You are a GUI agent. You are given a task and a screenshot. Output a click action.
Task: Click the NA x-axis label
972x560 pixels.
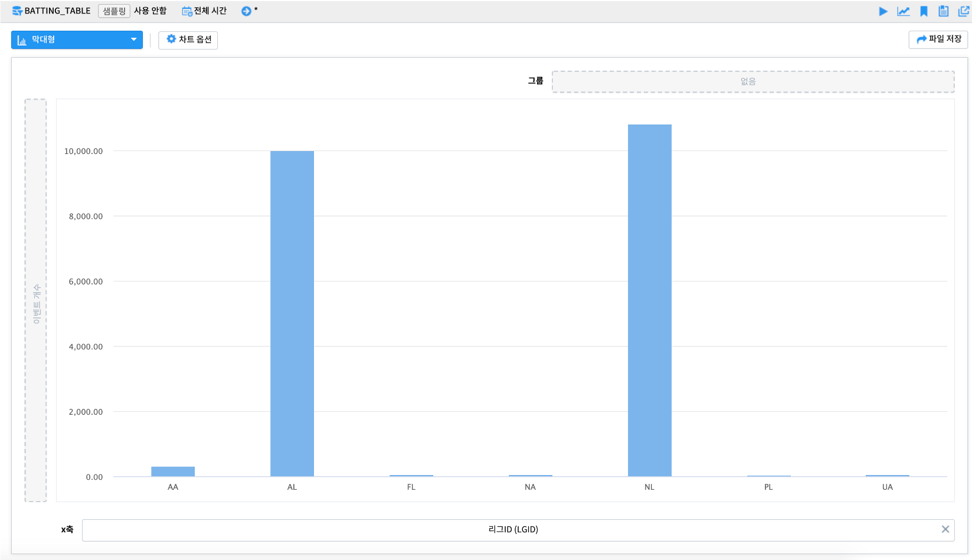coord(531,487)
